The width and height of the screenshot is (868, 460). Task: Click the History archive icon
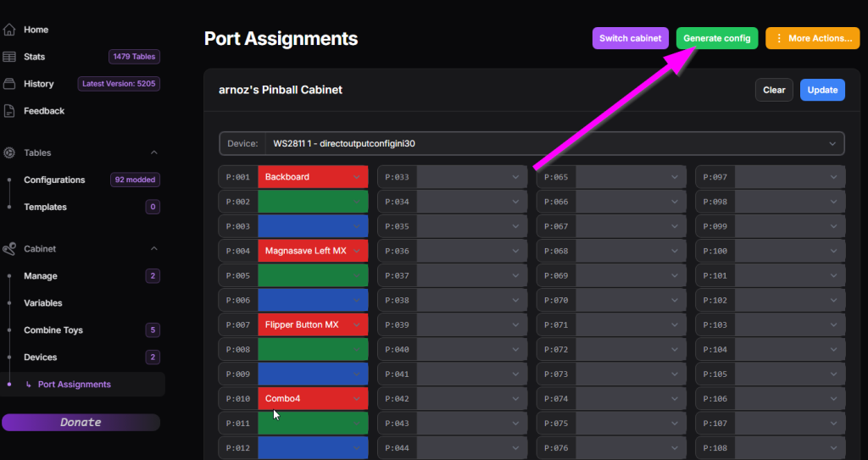[9, 84]
